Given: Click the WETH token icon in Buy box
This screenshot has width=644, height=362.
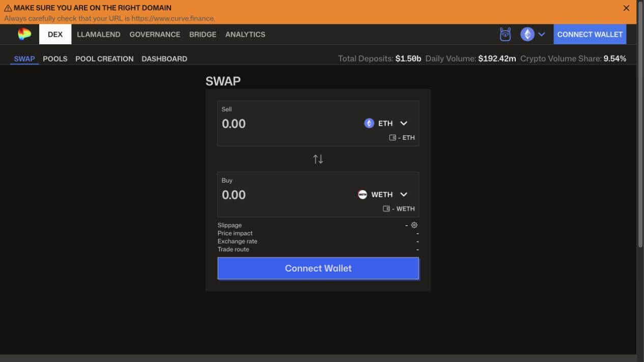Looking at the screenshot, I should coord(362,195).
